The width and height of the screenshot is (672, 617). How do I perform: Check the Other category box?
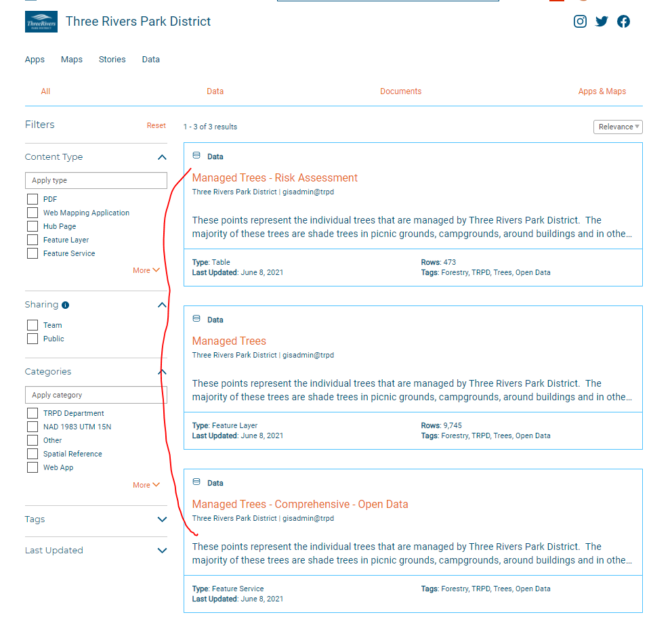pyautogui.click(x=33, y=440)
